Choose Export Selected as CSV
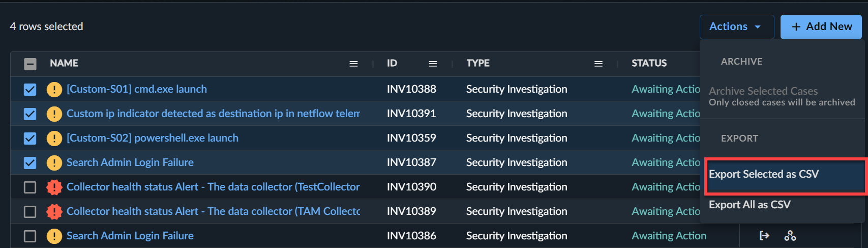868x248 pixels. (x=764, y=174)
